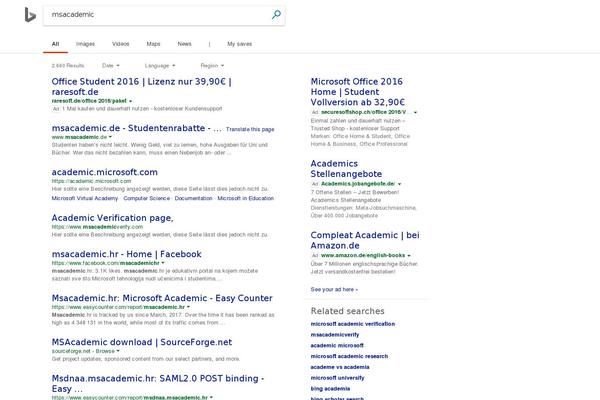Expand arrow beside raresoft.de/office 2016/paket URL

click(130, 101)
